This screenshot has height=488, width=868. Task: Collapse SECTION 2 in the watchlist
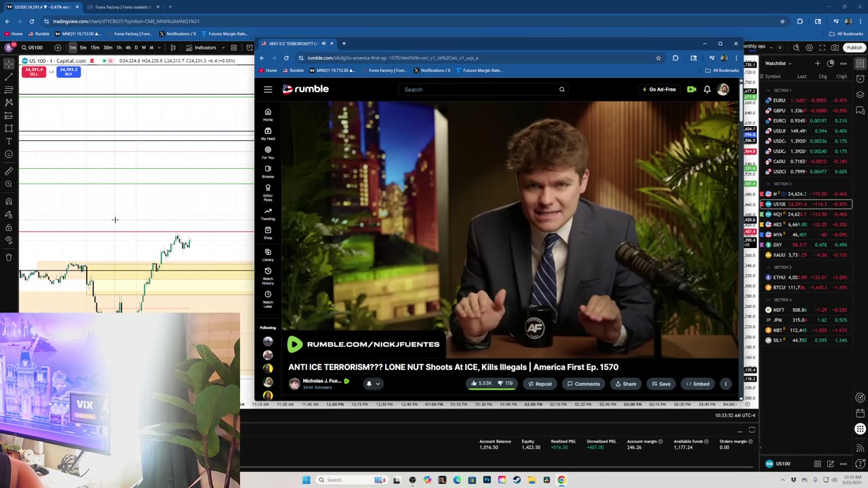768,184
